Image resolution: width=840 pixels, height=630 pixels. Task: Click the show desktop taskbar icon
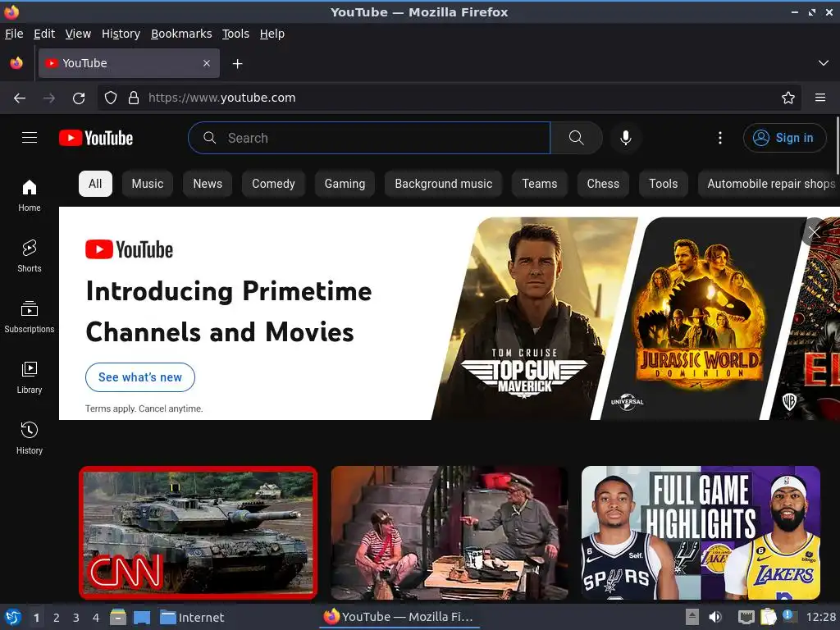[141, 617]
